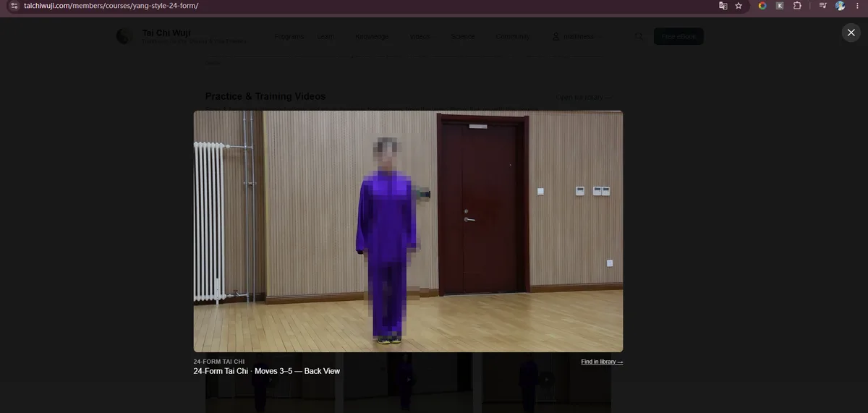Screen dimensions: 868x413
Task: Select the taichiwuji.com URL field
Action: click(111, 5)
